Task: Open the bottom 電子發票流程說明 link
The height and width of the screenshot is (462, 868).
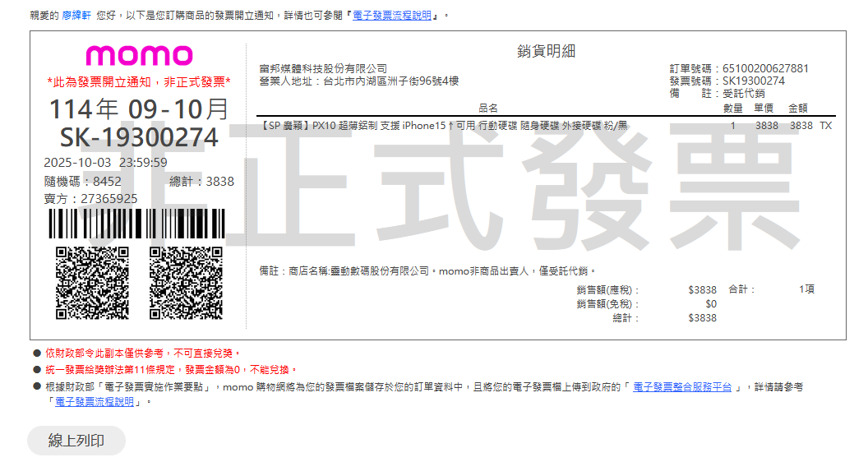Action: [94, 402]
